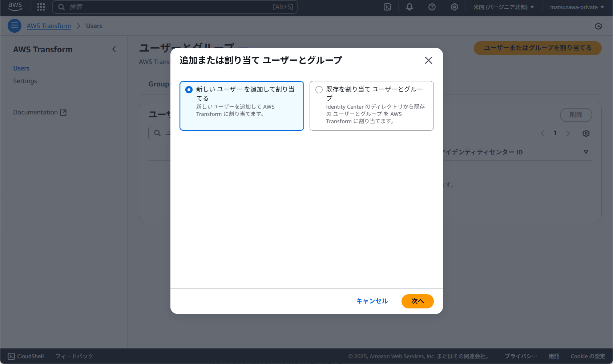Open the matsuzawa-private account menu

pos(577,7)
